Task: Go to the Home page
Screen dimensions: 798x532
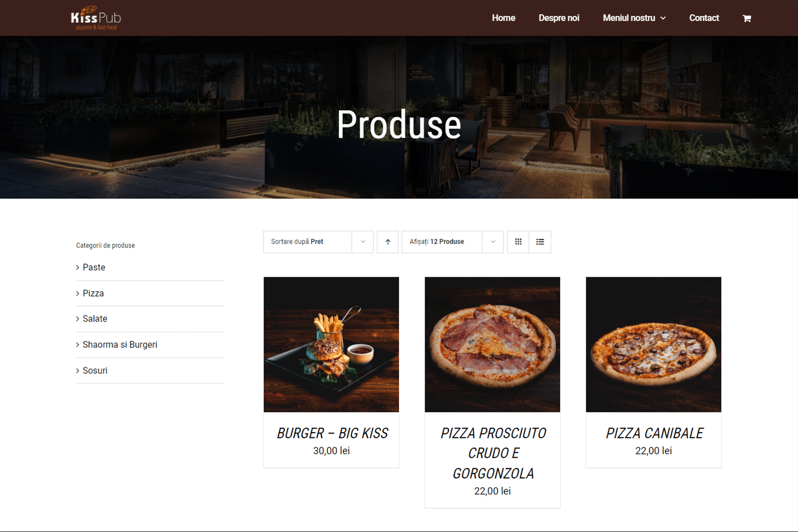Action: click(x=503, y=18)
